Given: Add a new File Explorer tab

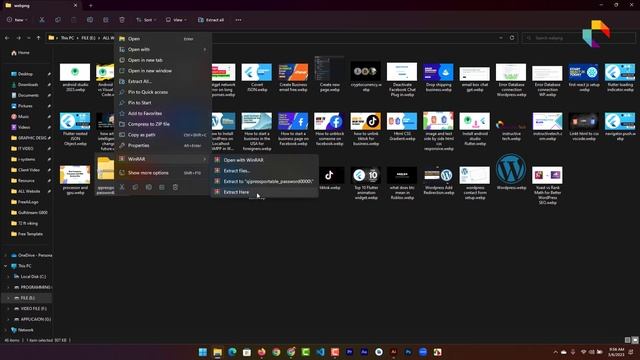Looking at the screenshot, I should pos(91,5).
